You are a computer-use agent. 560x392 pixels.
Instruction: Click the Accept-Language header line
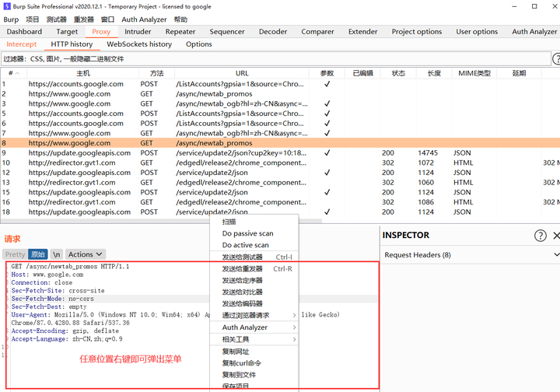click(67, 339)
